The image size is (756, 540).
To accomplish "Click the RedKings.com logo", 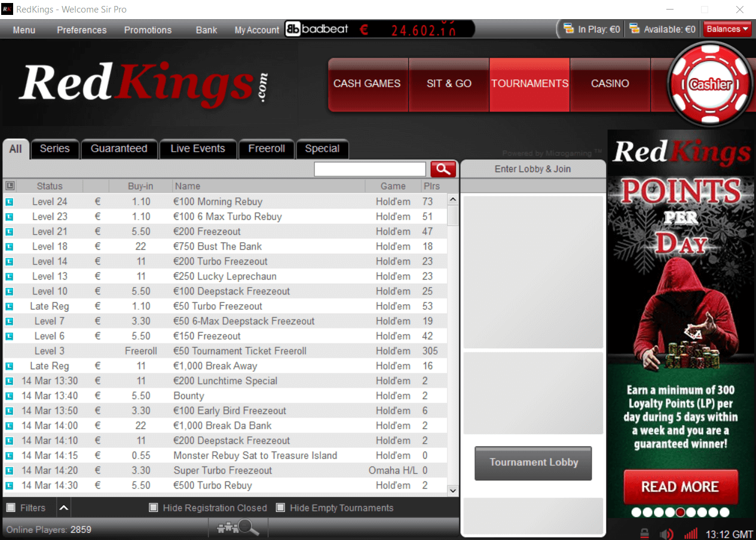I will (x=143, y=84).
